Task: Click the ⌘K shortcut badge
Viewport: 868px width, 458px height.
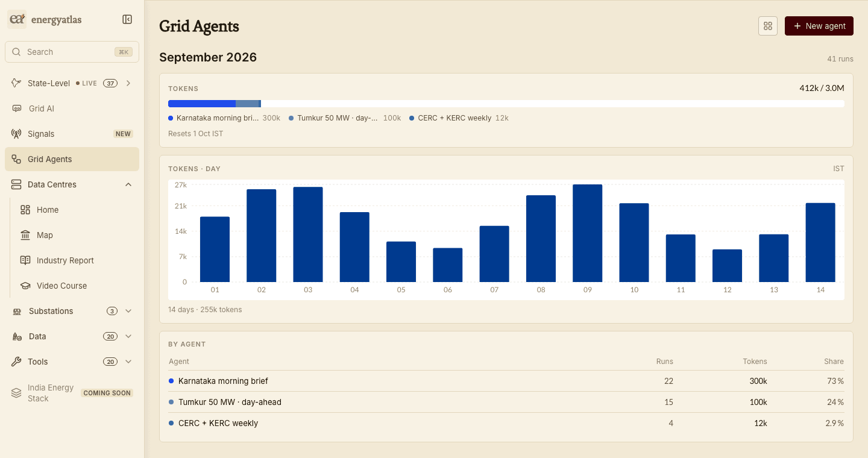Action: pos(124,52)
